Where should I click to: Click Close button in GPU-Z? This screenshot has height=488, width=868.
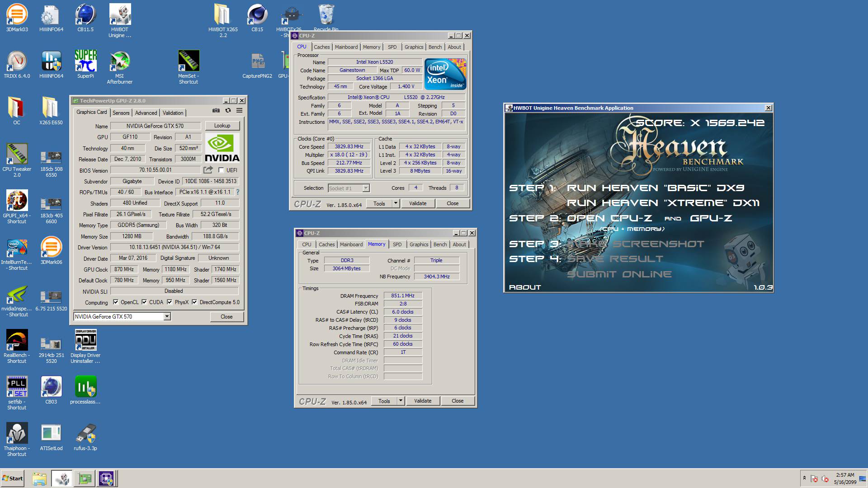[226, 317]
